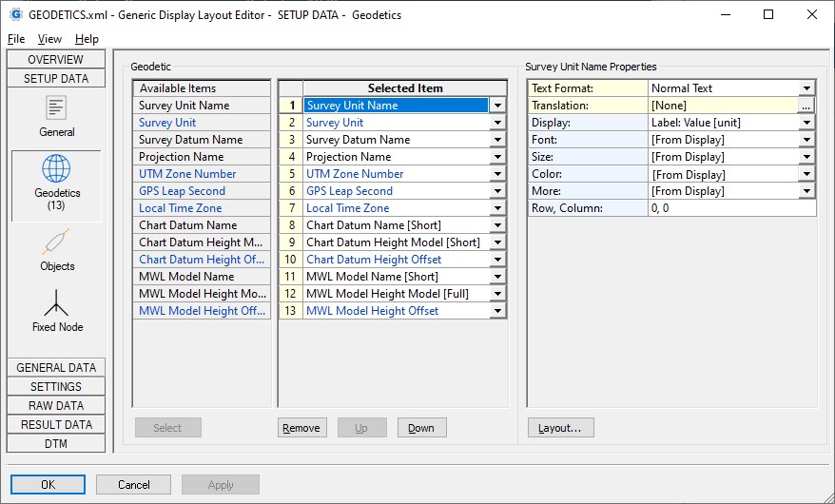Expand the Color dropdown

point(806,174)
